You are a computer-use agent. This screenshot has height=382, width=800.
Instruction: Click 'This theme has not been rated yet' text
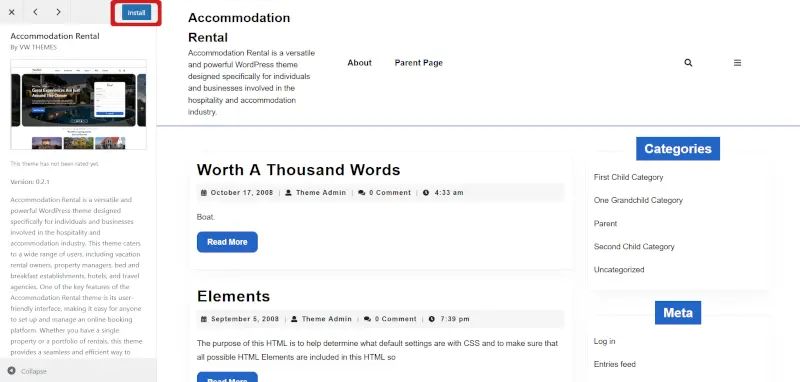[x=55, y=164]
